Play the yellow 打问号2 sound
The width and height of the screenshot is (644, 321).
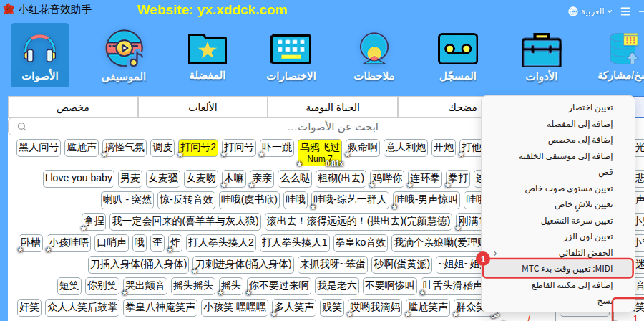(198, 148)
